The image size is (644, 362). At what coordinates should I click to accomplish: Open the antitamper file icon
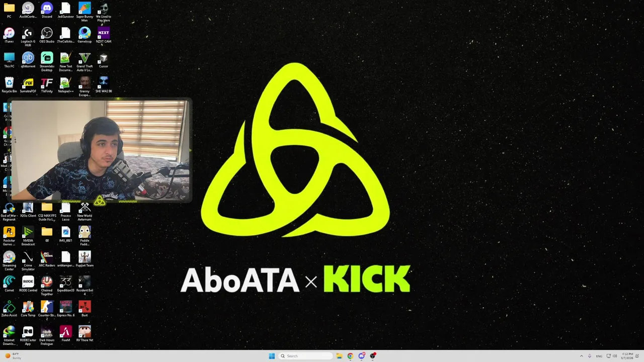tap(65, 259)
